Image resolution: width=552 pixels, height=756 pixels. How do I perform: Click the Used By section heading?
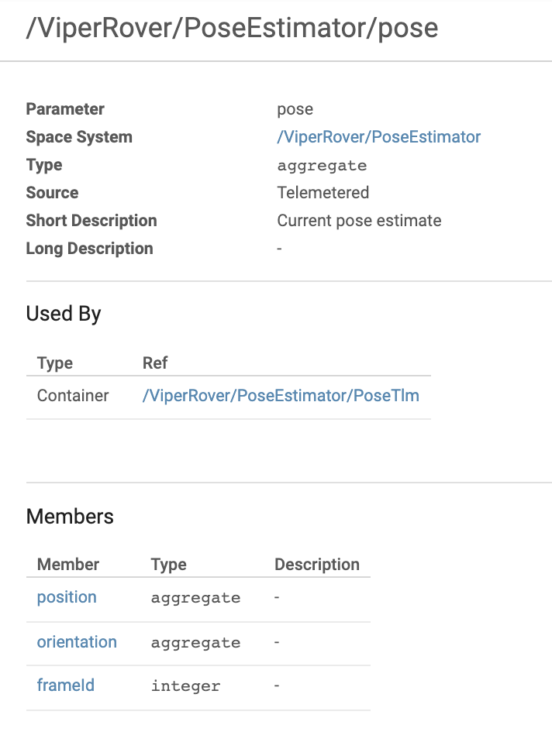tap(64, 314)
